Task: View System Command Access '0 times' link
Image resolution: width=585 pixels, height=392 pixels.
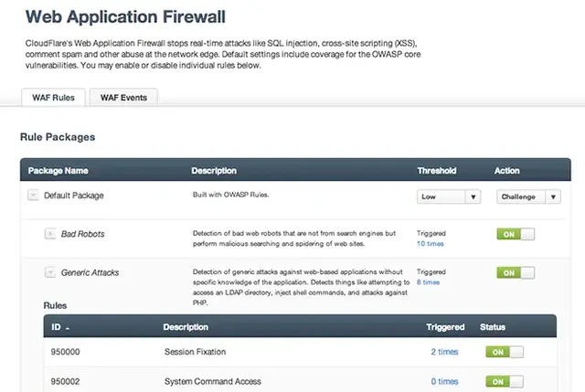Action: click(444, 382)
